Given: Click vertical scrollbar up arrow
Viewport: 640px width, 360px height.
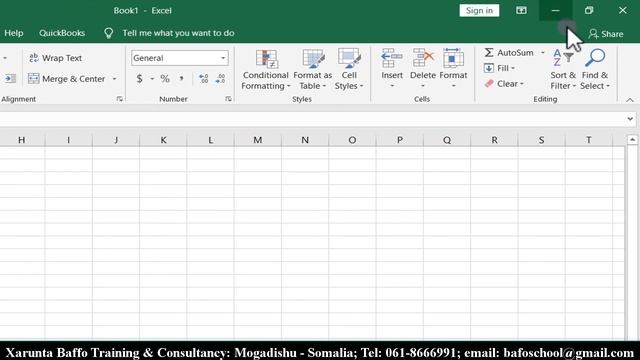Looking at the screenshot, I should pos(632,140).
